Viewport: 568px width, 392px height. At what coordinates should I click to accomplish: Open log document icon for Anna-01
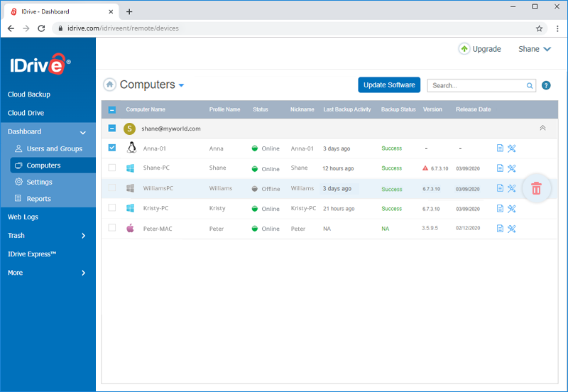click(x=500, y=148)
